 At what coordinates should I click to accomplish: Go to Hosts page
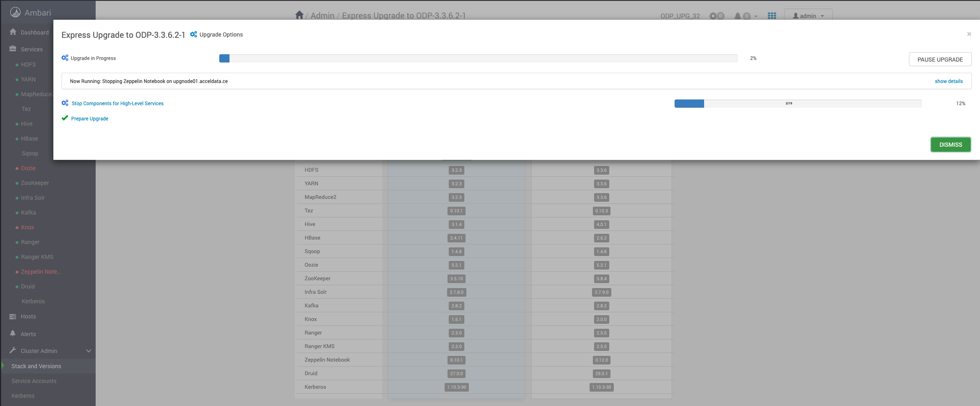tap(28, 316)
